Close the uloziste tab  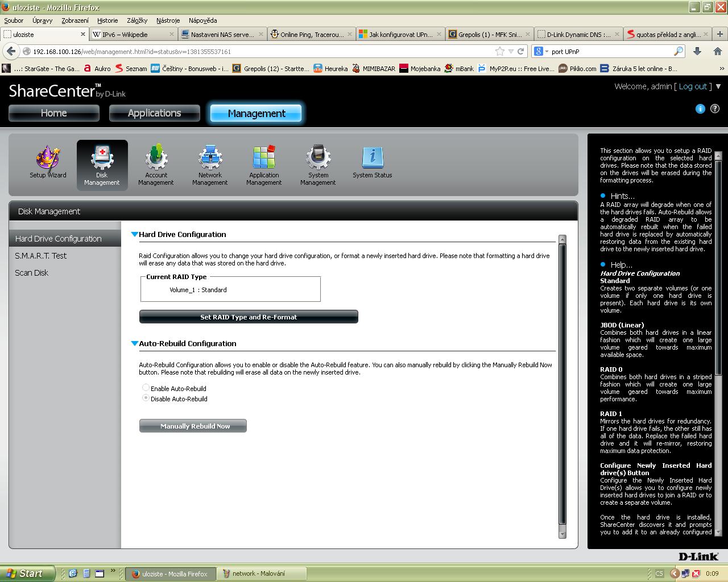point(82,34)
